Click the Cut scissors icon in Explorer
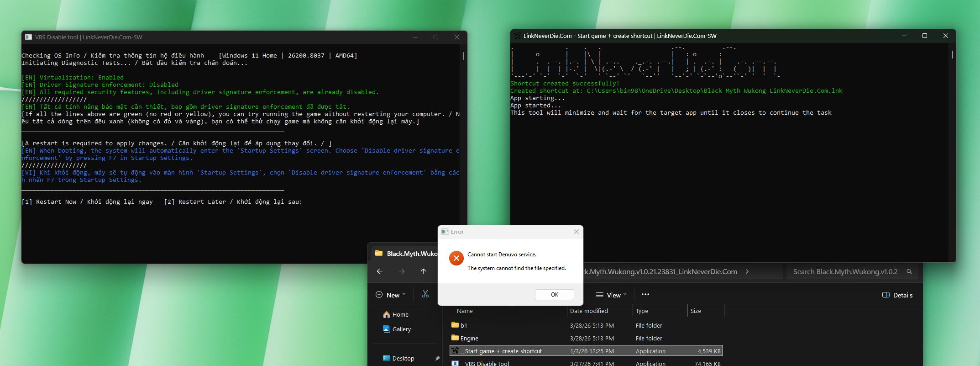This screenshot has width=980, height=366. click(425, 295)
